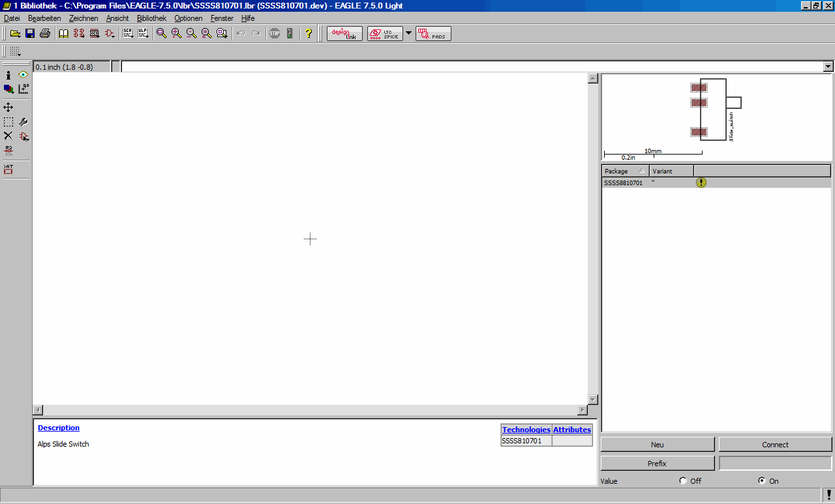This screenshot has height=504, width=835.
Task: Click the Undo arrow icon
Action: pos(241,33)
